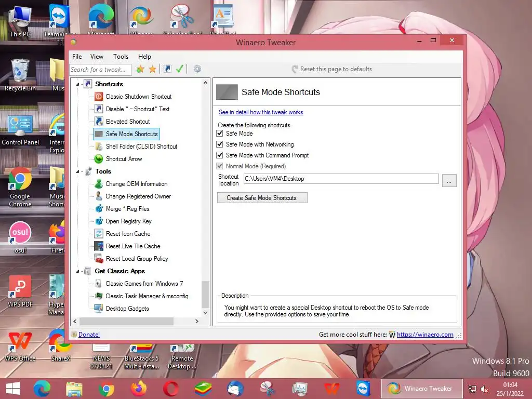The height and width of the screenshot is (399, 532).
Task: Select Change Registered Owner tree item
Action: 138,196
